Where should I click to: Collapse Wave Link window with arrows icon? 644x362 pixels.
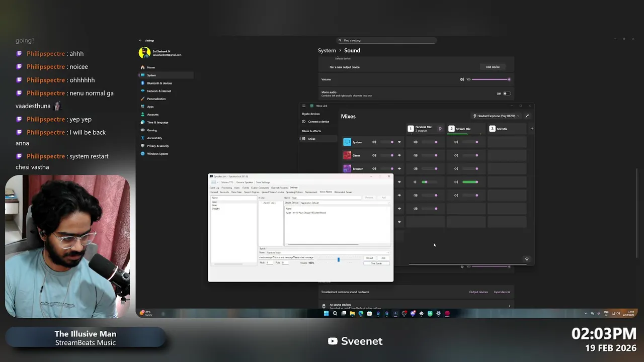tap(527, 116)
